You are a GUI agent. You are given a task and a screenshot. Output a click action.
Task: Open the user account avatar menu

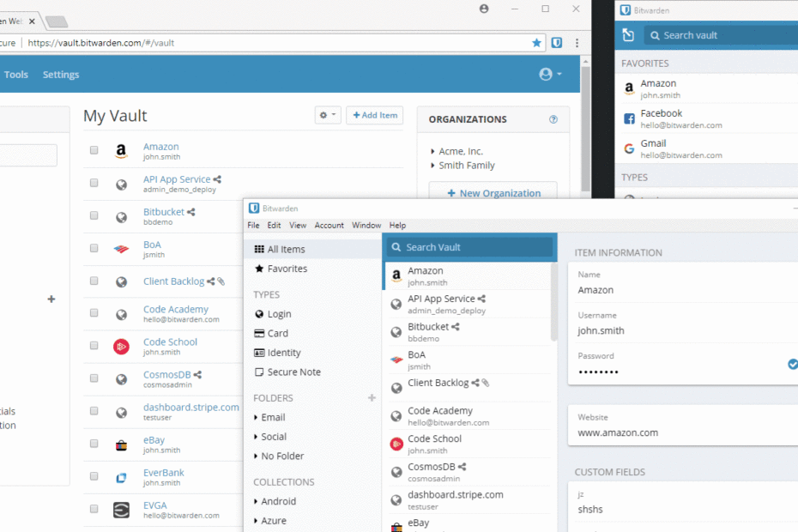[x=550, y=75]
